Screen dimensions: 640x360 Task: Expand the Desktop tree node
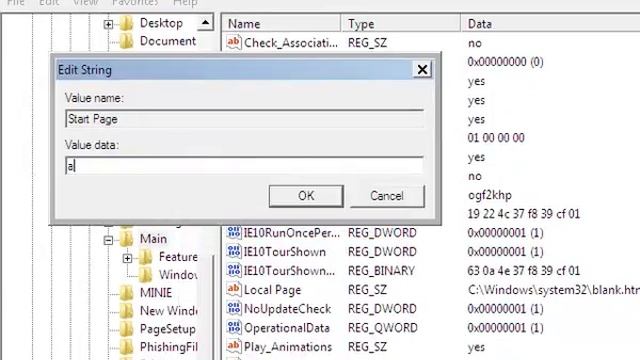[x=108, y=24]
